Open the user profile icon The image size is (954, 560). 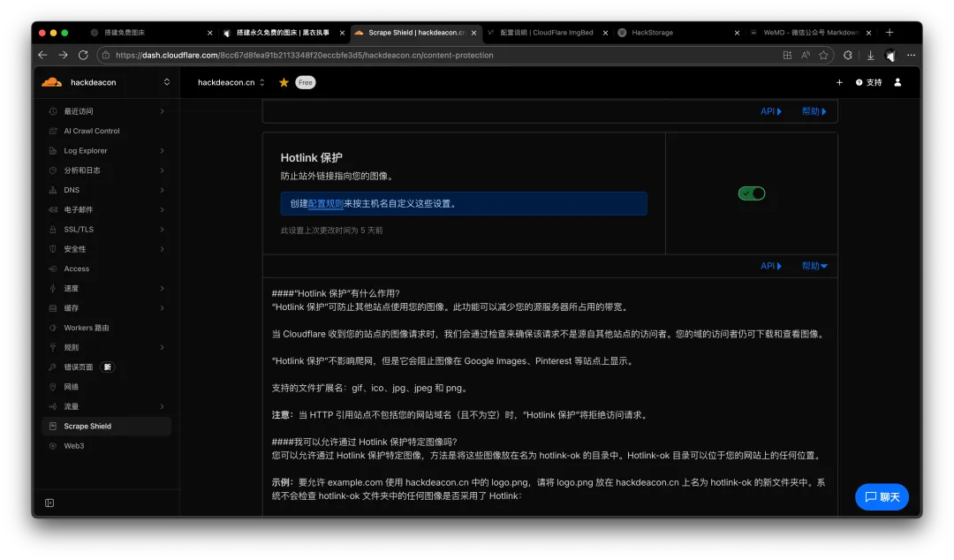pyautogui.click(x=897, y=82)
